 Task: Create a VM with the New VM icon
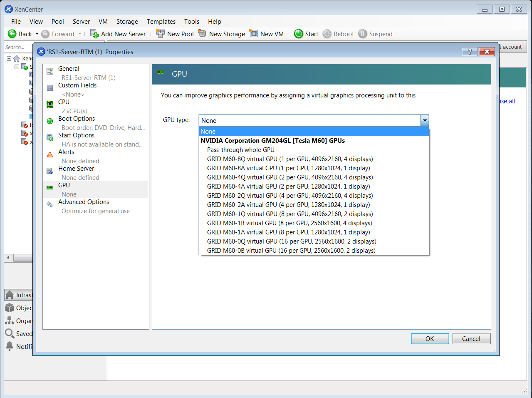pyautogui.click(x=253, y=34)
